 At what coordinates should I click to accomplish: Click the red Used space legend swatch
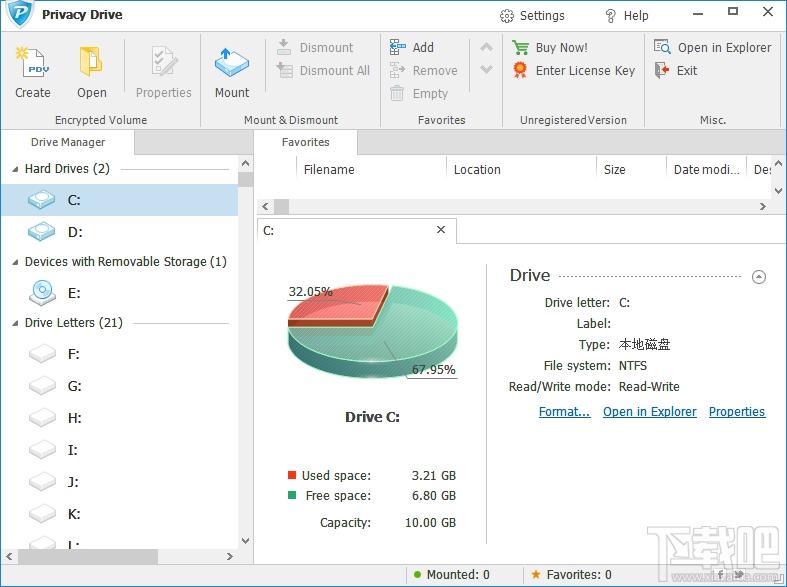pyautogui.click(x=292, y=475)
